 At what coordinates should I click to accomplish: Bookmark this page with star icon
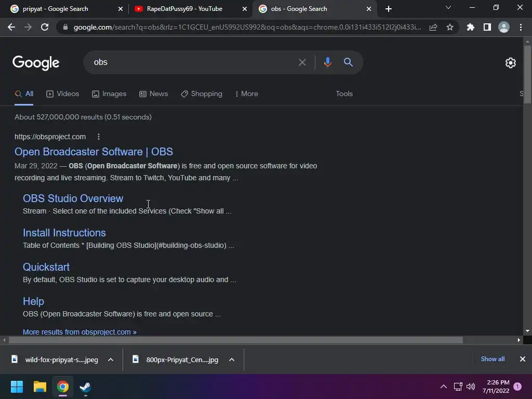pos(450,27)
